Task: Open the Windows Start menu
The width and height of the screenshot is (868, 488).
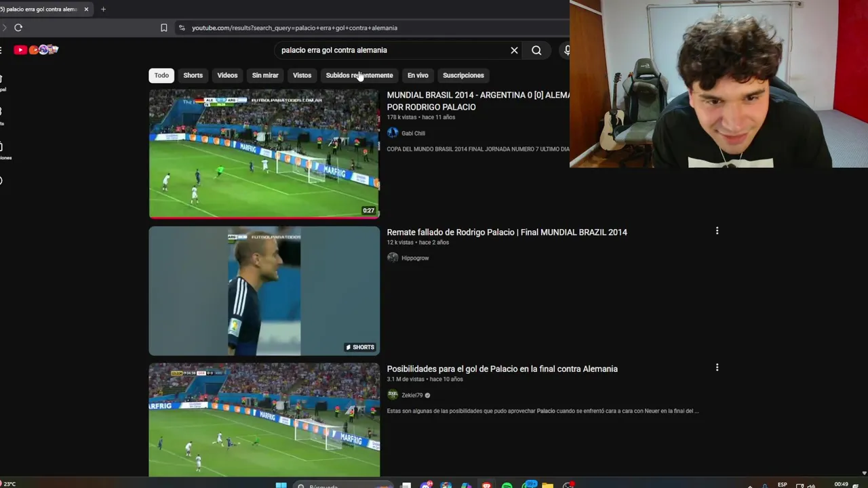Action: (281, 485)
